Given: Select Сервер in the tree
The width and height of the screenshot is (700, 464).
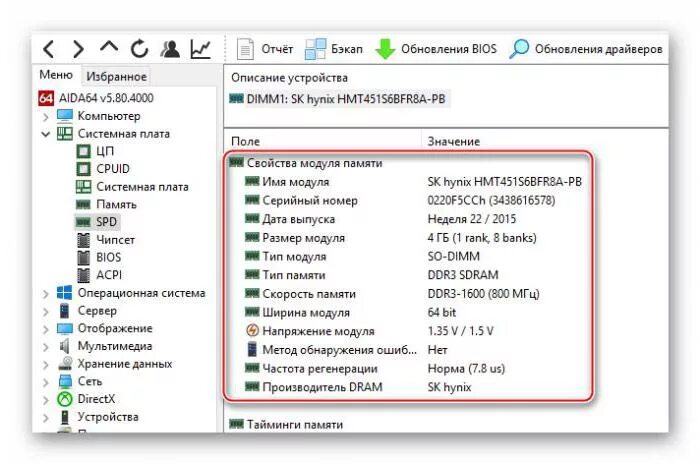Looking at the screenshot, I should click(x=87, y=310).
